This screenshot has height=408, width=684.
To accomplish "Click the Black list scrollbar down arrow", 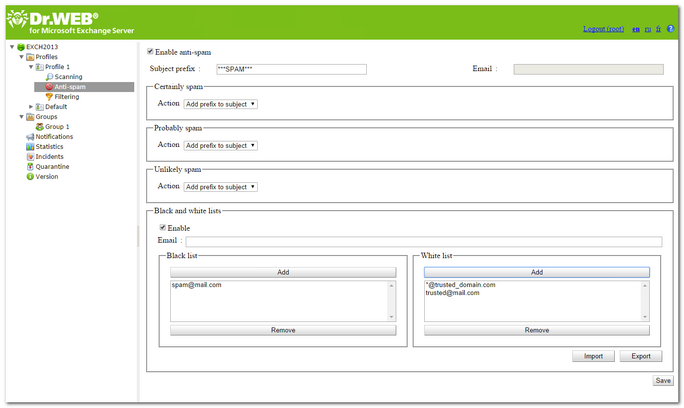I will click(391, 317).
